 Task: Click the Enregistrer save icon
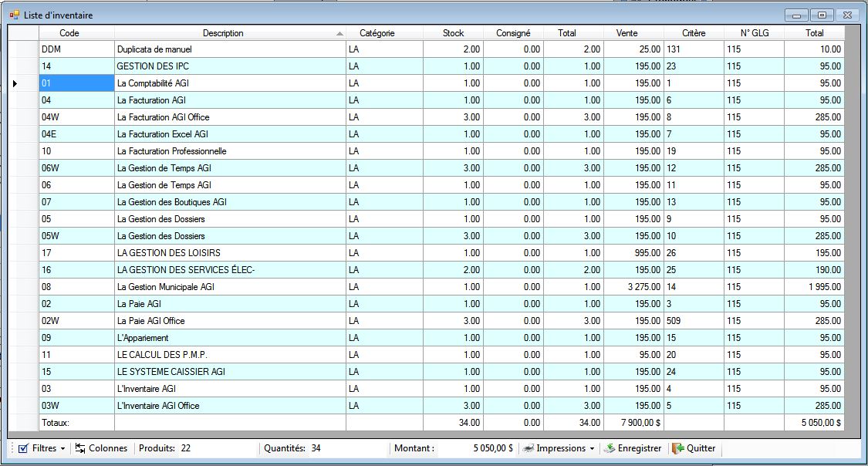tap(609, 448)
